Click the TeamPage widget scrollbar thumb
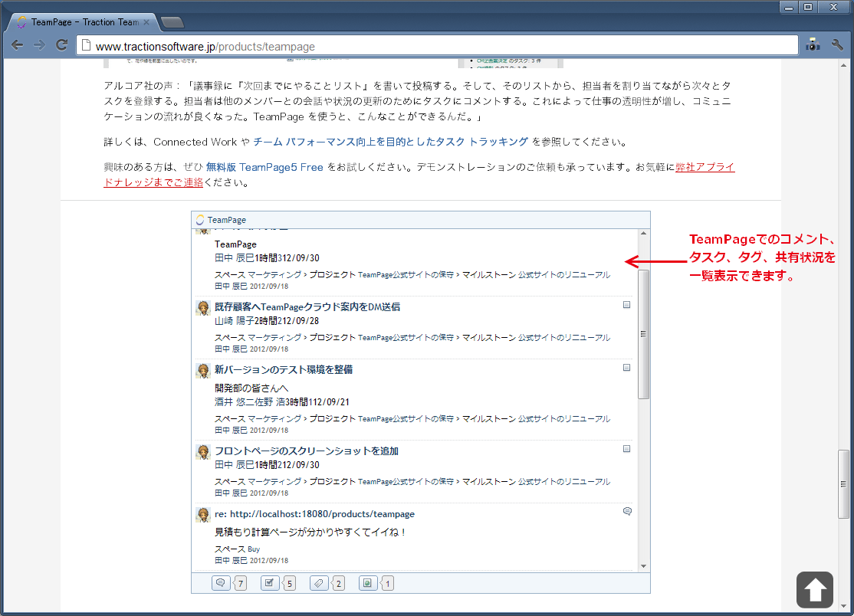854x616 pixels. [x=644, y=334]
